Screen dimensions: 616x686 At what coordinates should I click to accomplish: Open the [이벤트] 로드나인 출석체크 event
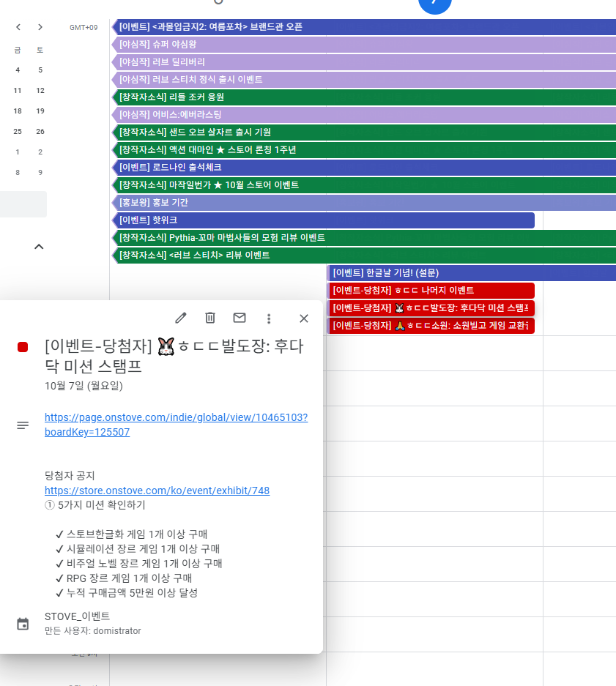[x=363, y=168]
